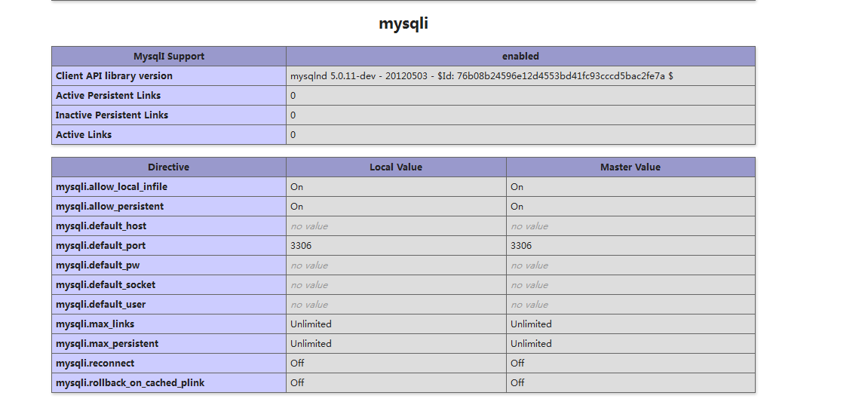Click the enabled header cell
This screenshot has width=868, height=405.
(x=520, y=57)
